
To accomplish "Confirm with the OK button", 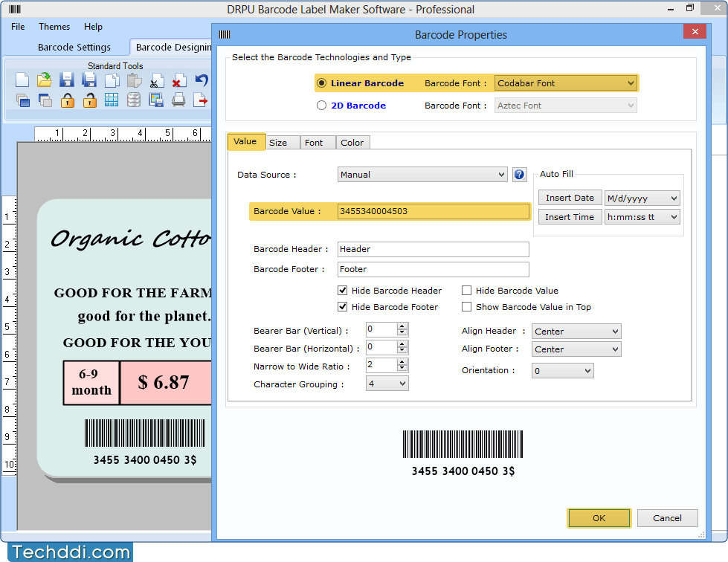I will (599, 518).
